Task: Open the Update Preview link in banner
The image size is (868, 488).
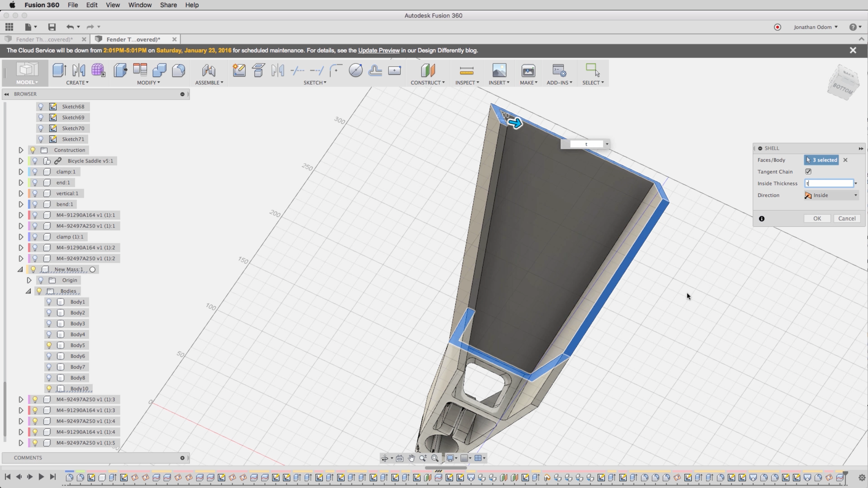Action: click(379, 51)
